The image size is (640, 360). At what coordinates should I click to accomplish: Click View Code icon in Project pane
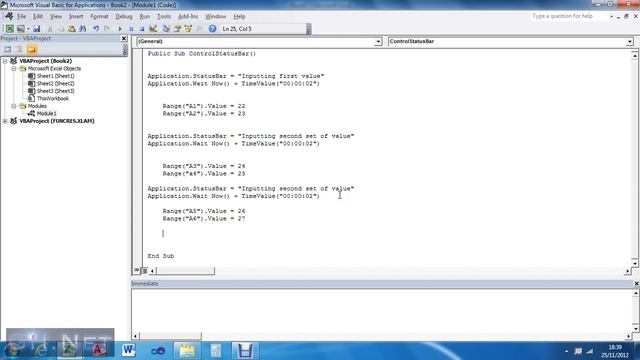(x=7, y=49)
